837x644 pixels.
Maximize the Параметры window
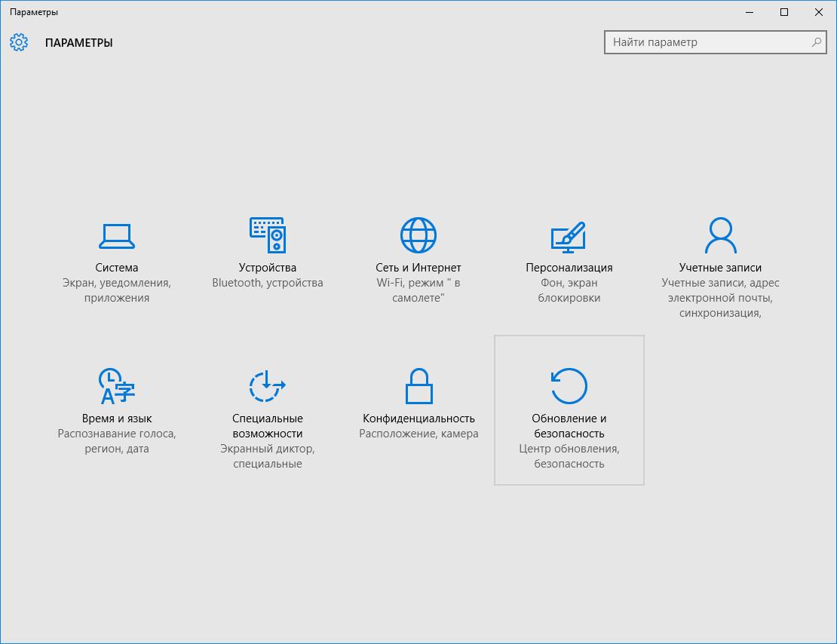(x=784, y=12)
